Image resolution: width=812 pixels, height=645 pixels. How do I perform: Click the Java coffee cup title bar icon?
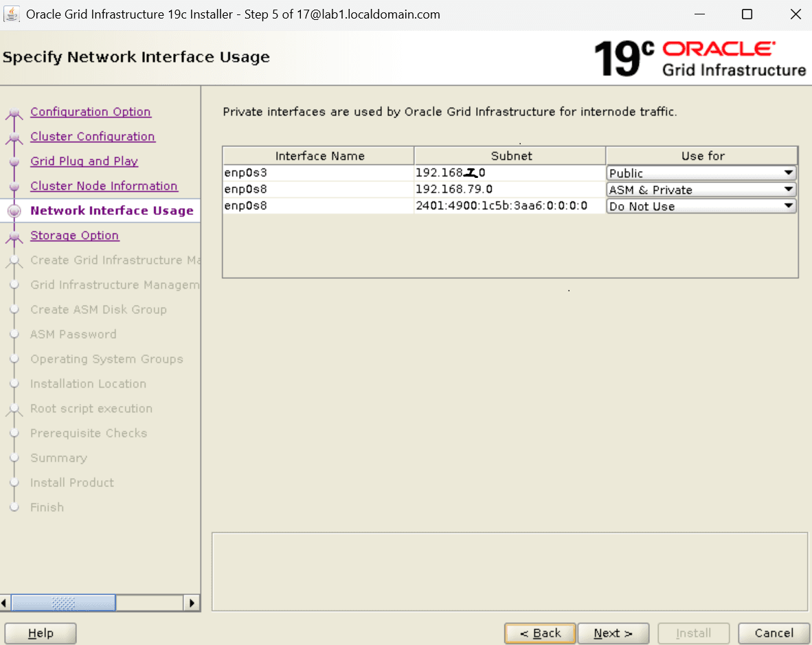pyautogui.click(x=12, y=14)
